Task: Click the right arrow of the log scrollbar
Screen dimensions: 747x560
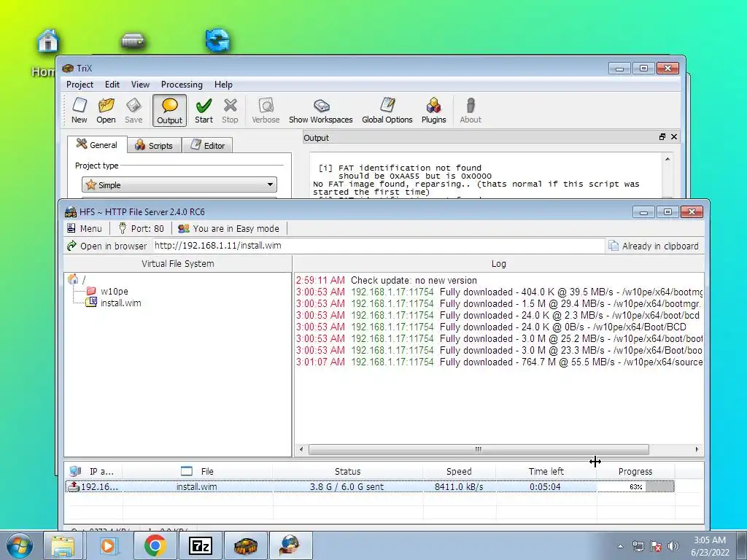Action: pos(697,449)
